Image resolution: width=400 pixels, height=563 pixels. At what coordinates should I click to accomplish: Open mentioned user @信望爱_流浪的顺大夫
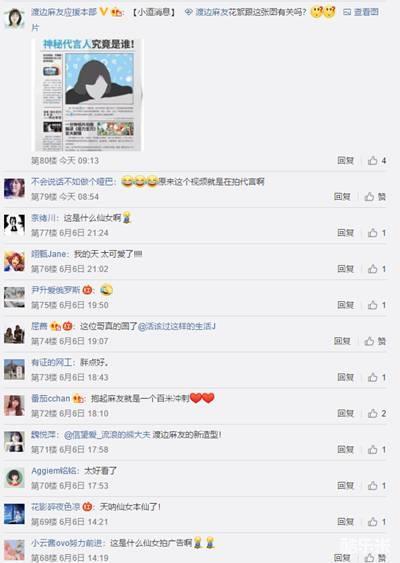click(x=107, y=435)
